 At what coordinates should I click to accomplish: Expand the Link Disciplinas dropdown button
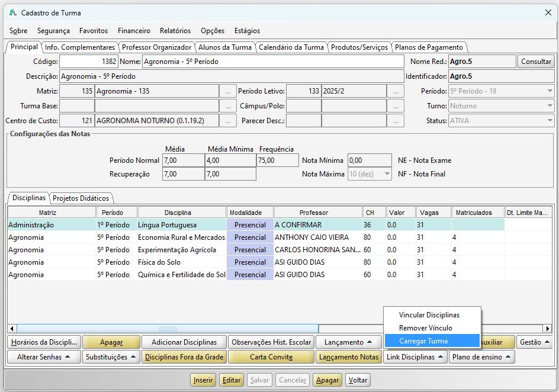pos(415,356)
